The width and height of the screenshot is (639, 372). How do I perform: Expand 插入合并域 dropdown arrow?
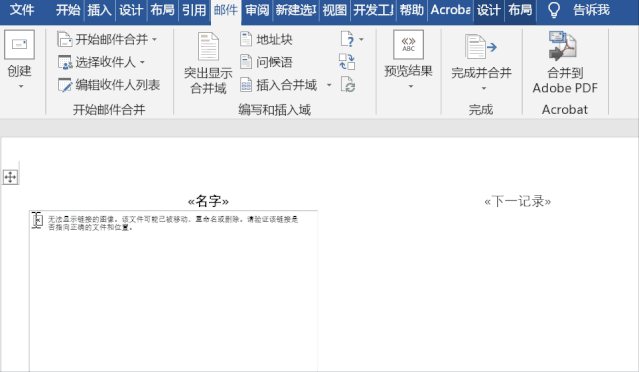pos(329,85)
